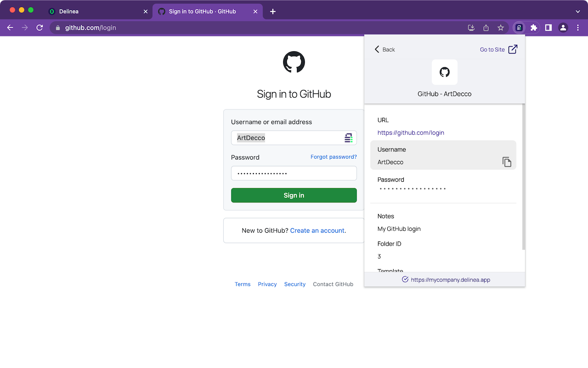Viewport: 588px width, 368px height.
Task: Open the browser side panel icon
Action: 548,28
